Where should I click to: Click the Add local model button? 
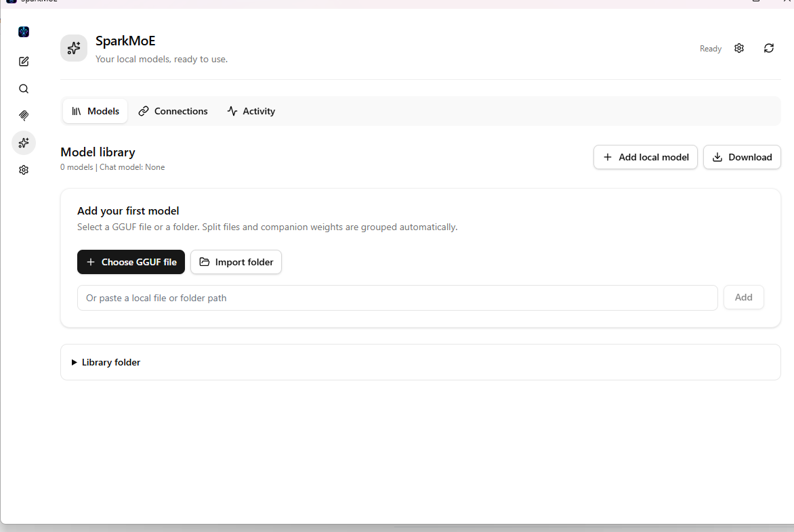[x=646, y=157]
